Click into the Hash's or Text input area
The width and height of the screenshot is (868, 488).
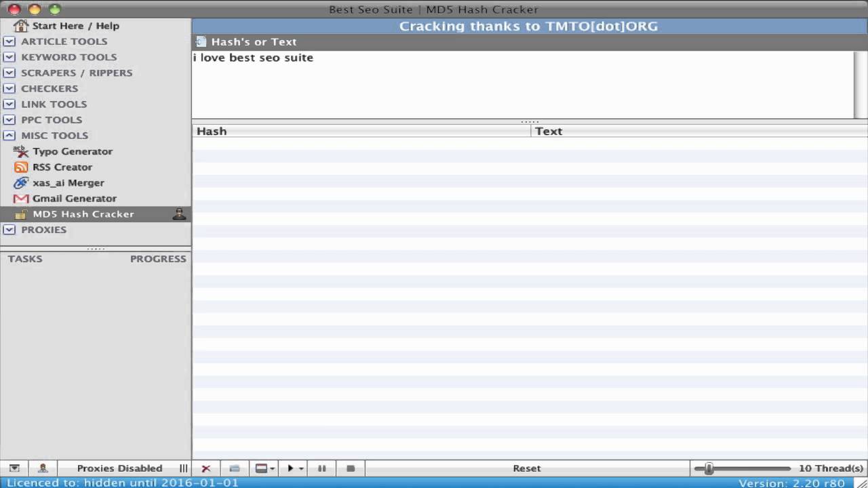(522, 85)
